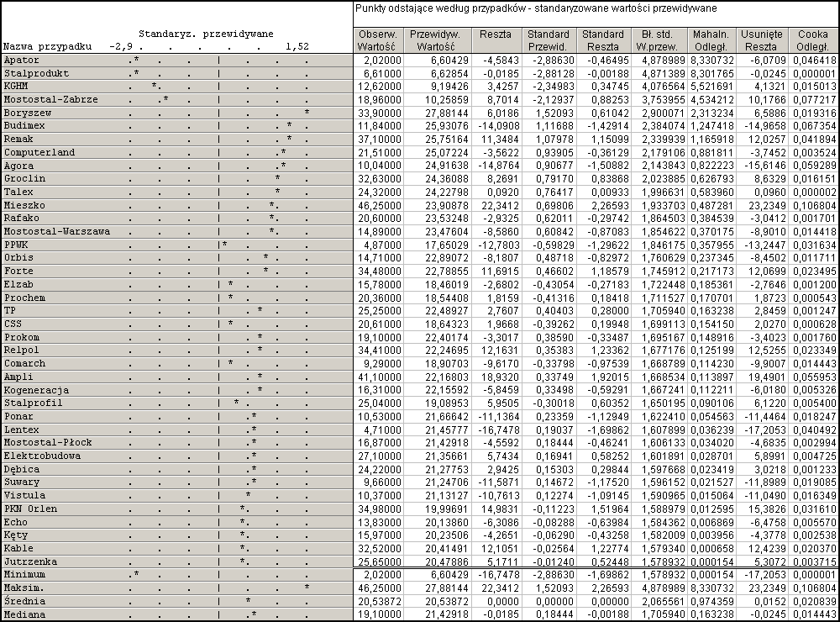
Task: Select the Mostostal-Zabrze row name
Action: point(51,100)
